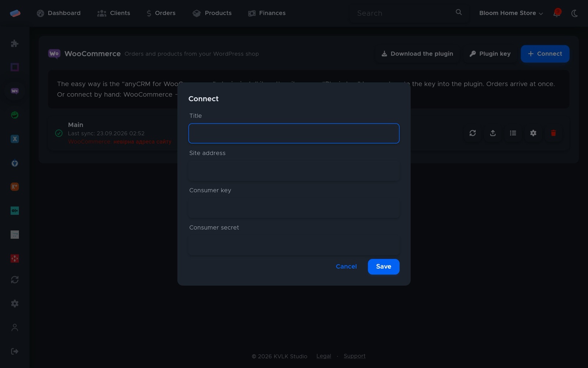This screenshot has height=368, width=588.
Task: Open the puzzle-piece integrations icon in sidebar
Action: tap(15, 43)
